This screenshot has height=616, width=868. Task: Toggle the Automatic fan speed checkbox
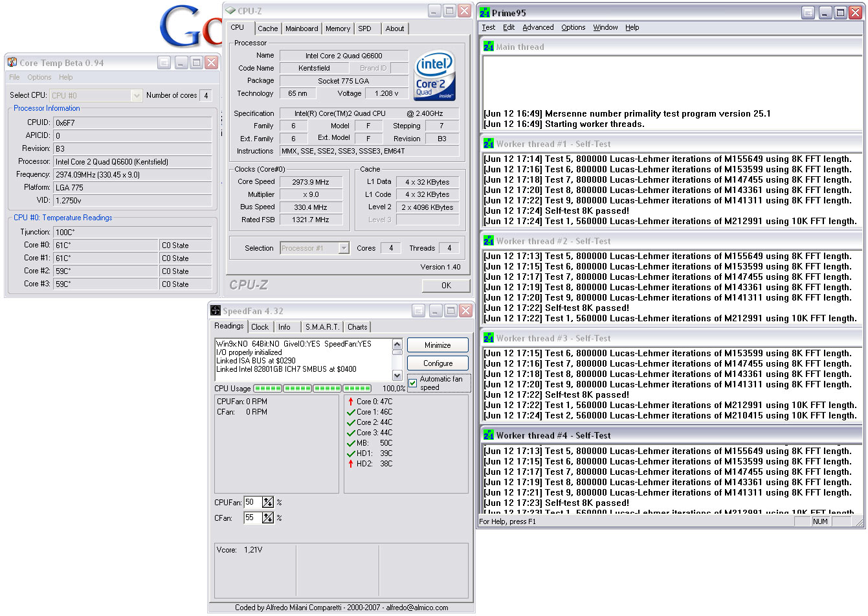[413, 383]
